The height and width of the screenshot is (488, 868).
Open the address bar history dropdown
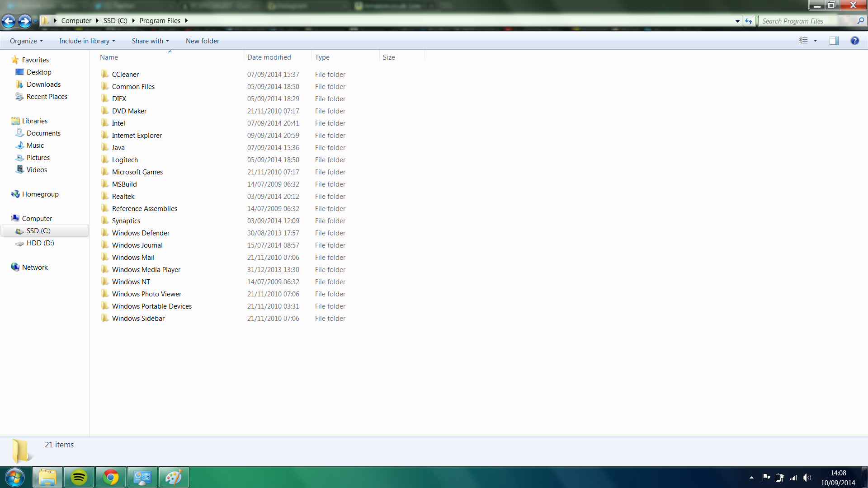coord(737,21)
